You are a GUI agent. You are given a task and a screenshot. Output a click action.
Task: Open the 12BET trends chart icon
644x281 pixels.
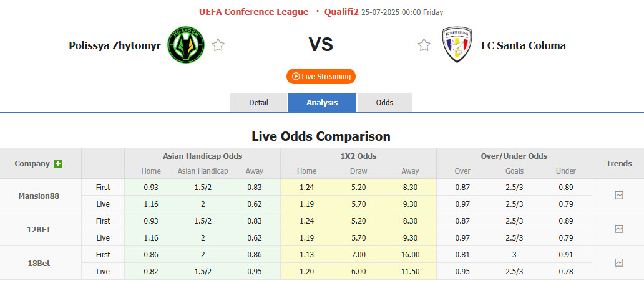coord(619,229)
